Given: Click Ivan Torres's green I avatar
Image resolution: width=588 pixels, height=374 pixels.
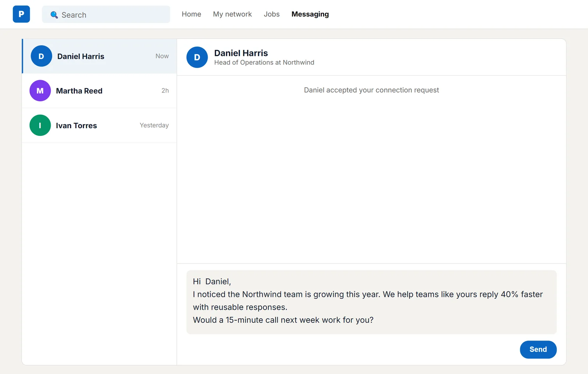Looking at the screenshot, I should click(40, 125).
